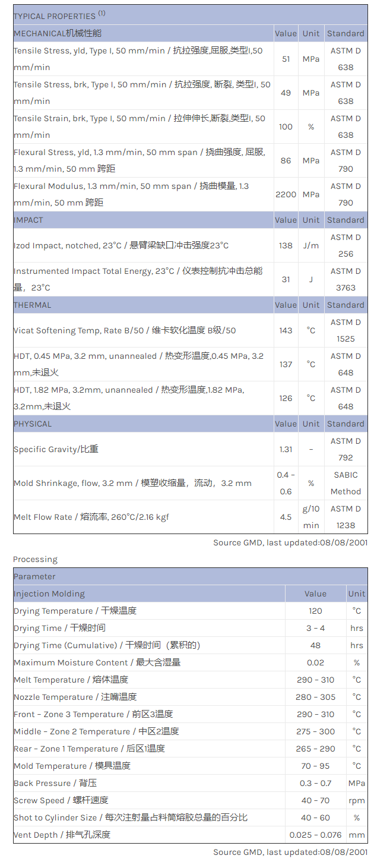Click the Vent Depth value 0.025 - 0.076
This screenshot has height=868, width=374.
315,835
